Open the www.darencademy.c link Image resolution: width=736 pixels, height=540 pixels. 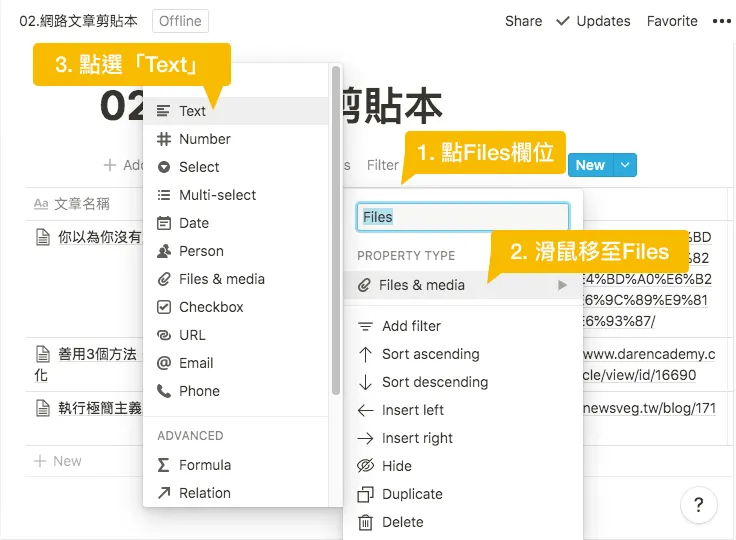click(x=649, y=354)
